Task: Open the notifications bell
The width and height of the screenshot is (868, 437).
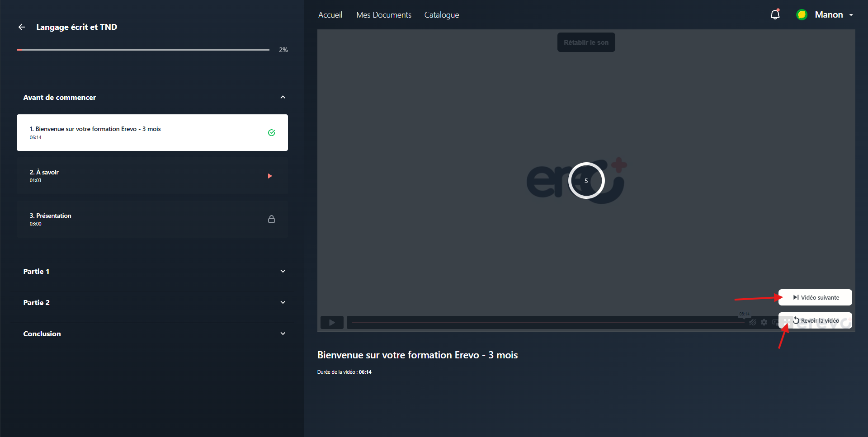Action: [x=775, y=14]
